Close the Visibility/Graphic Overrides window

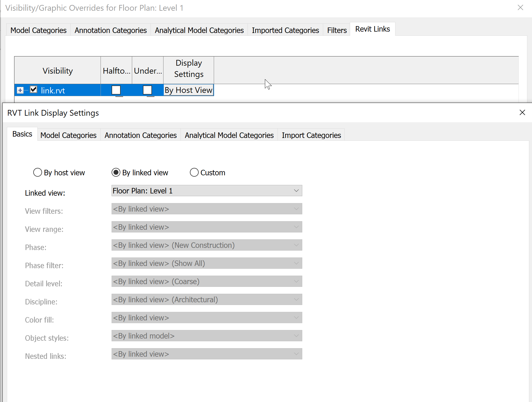tap(520, 8)
